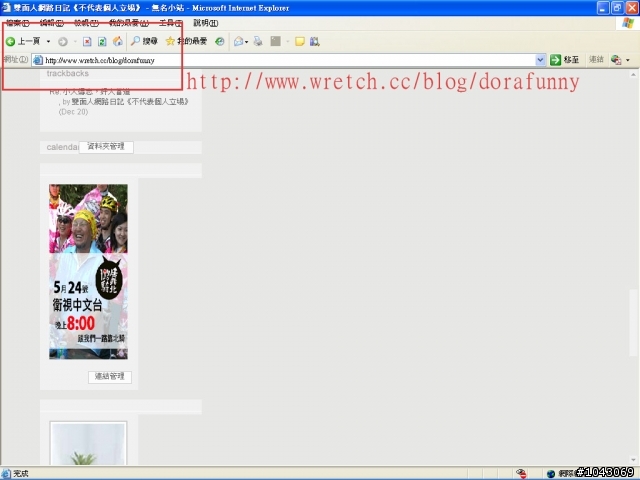
Task: Click the calendar section heading
Action: [x=62, y=147]
